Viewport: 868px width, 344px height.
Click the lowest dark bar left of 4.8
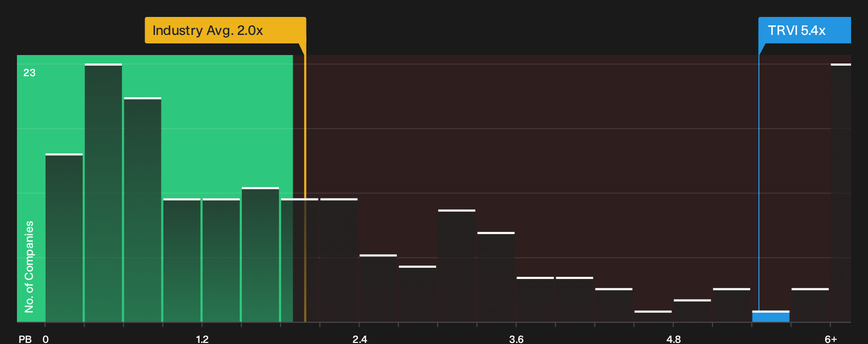tap(653, 316)
